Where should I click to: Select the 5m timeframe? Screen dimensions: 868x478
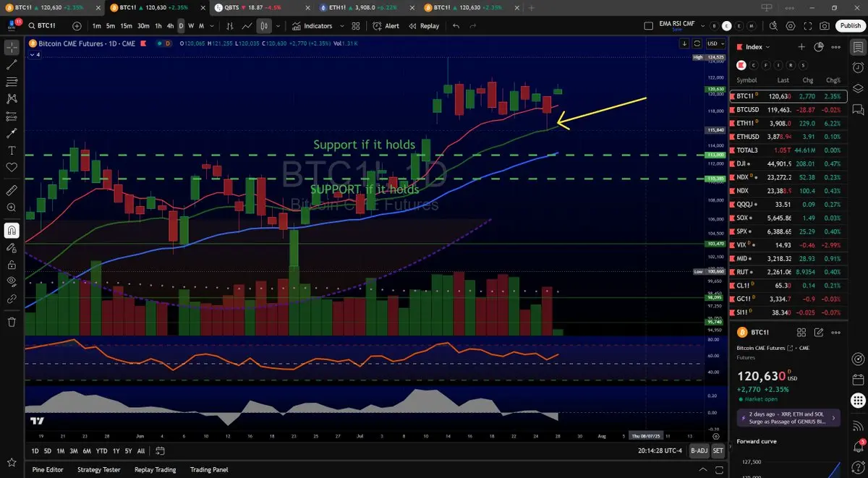pyautogui.click(x=111, y=25)
